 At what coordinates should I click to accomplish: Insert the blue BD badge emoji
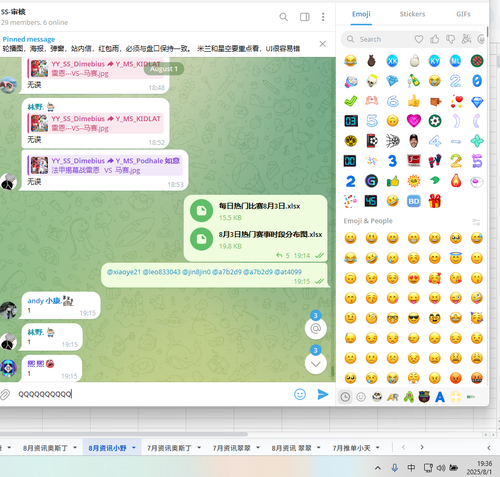click(414, 201)
